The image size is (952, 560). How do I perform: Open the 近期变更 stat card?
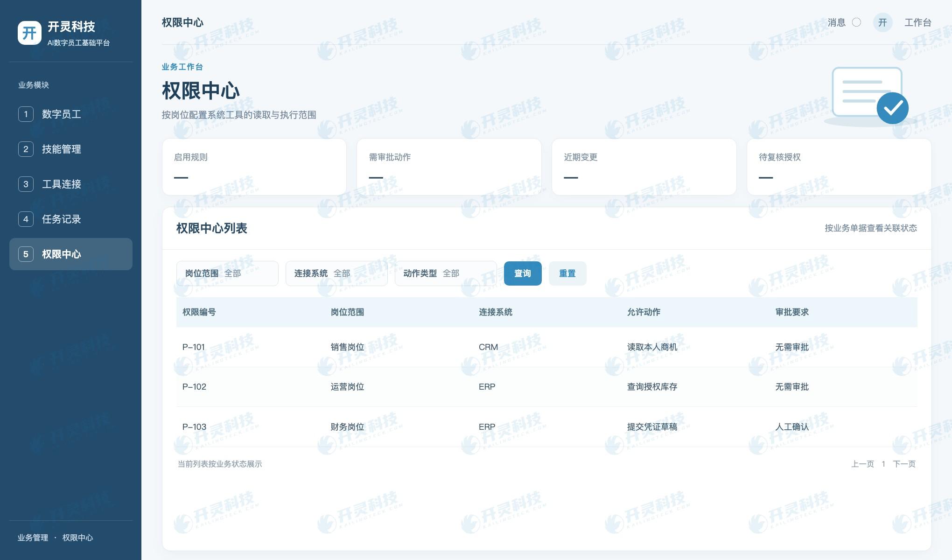point(644,167)
